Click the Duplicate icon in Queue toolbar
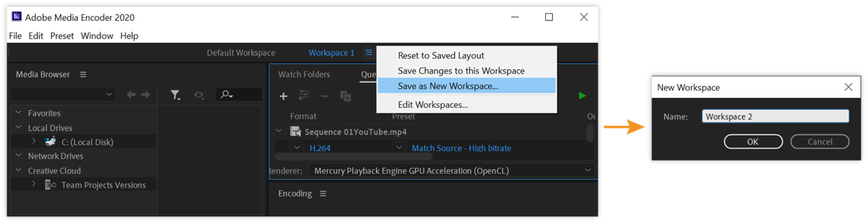This screenshot has height=224, width=868. coord(345,96)
